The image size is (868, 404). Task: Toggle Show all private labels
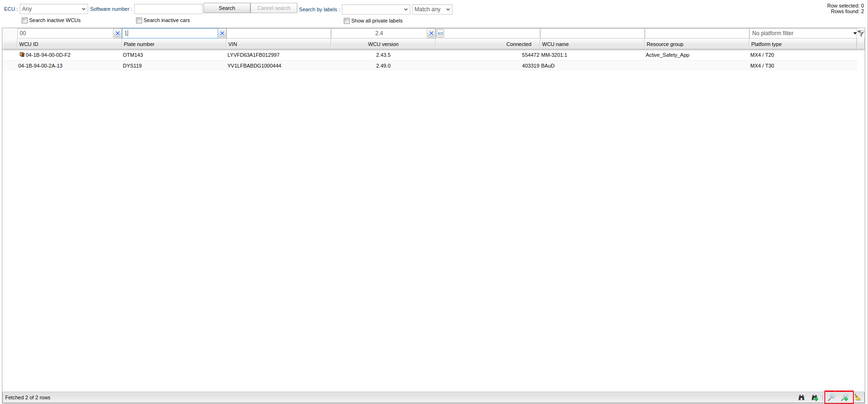click(347, 21)
